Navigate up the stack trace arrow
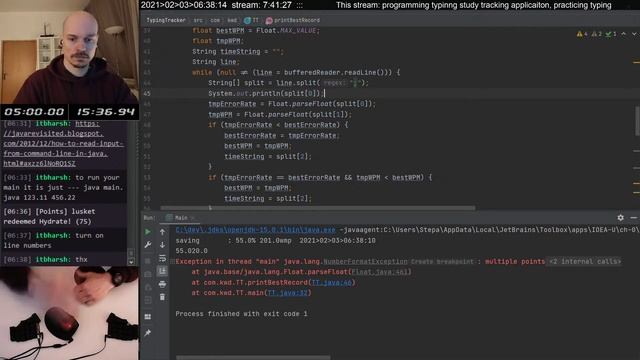Viewport: 640px width, 360px height. [x=162, y=232]
